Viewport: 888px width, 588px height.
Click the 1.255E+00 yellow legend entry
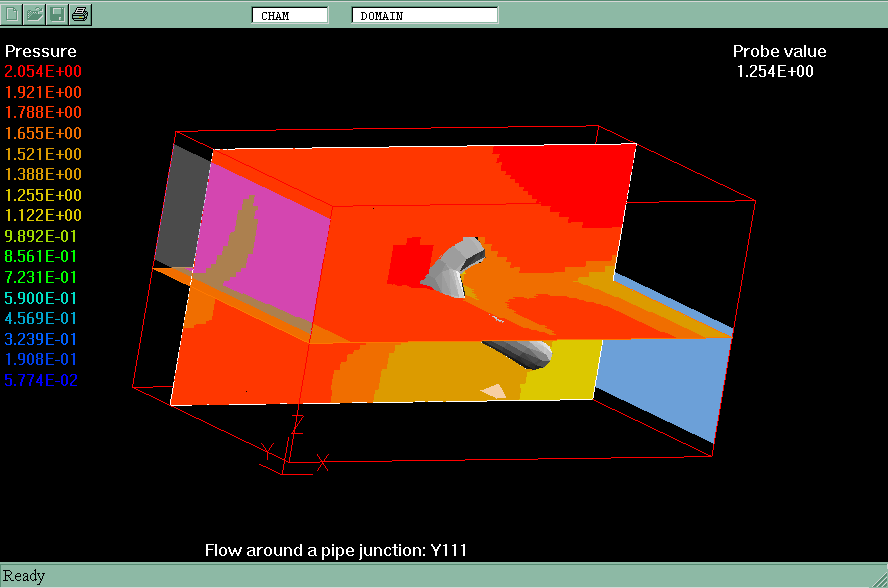pyautogui.click(x=44, y=195)
